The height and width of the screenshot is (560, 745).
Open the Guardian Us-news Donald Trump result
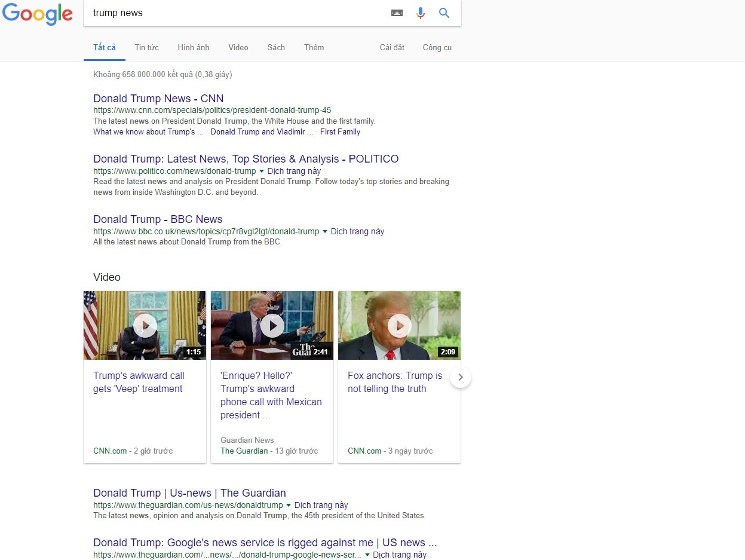tap(189, 492)
